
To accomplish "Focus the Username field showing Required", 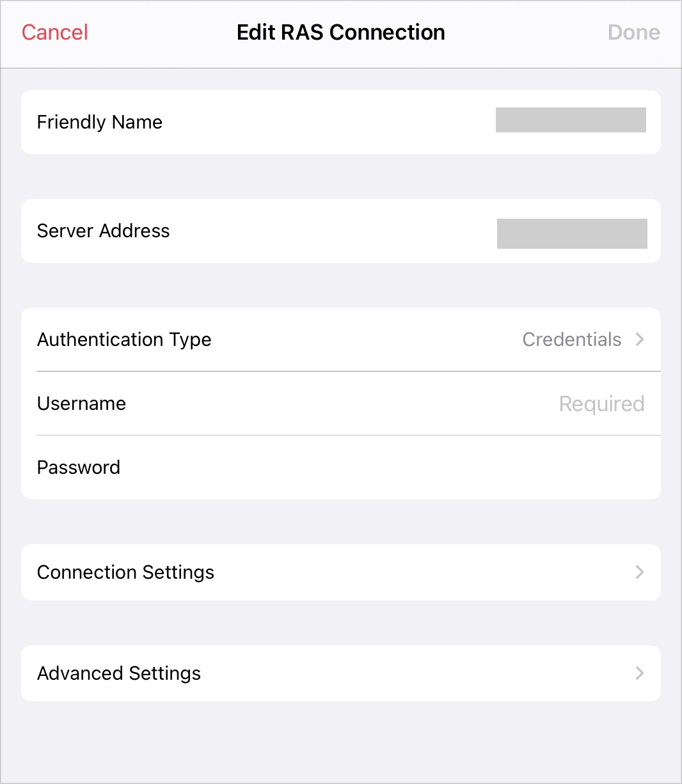I will click(x=601, y=404).
